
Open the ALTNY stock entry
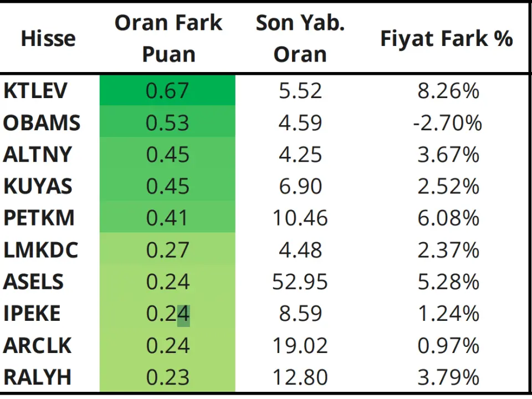[x=38, y=155]
